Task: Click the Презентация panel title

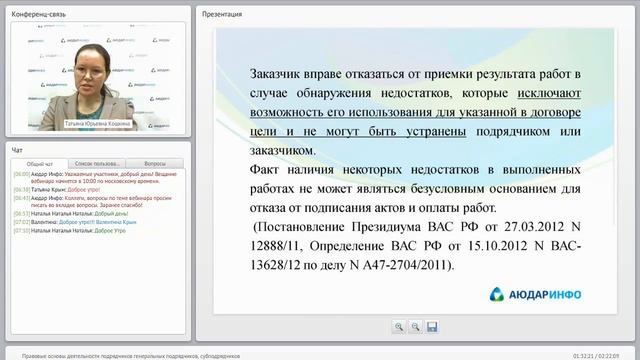Action: 222,14
